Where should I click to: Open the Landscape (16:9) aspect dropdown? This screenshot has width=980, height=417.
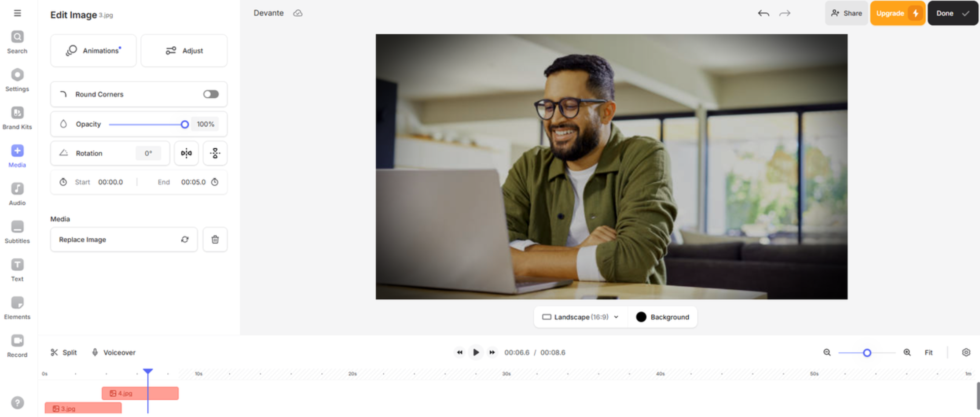tap(580, 317)
